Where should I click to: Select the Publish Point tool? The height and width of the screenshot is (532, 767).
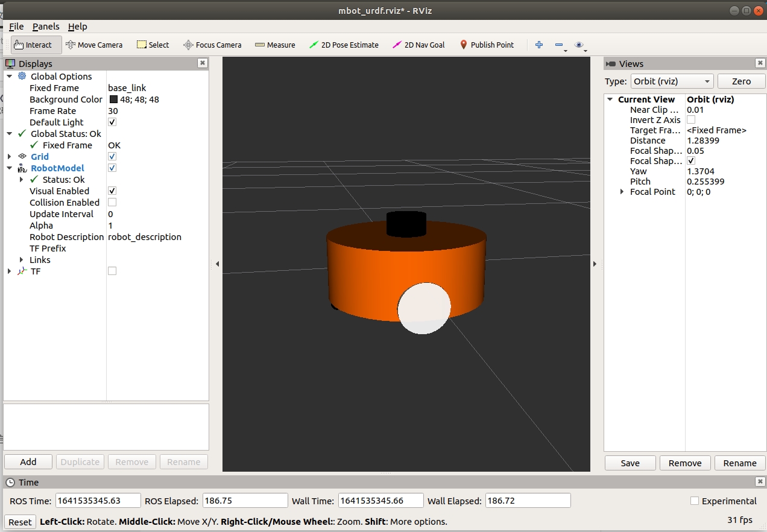(487, 45)
